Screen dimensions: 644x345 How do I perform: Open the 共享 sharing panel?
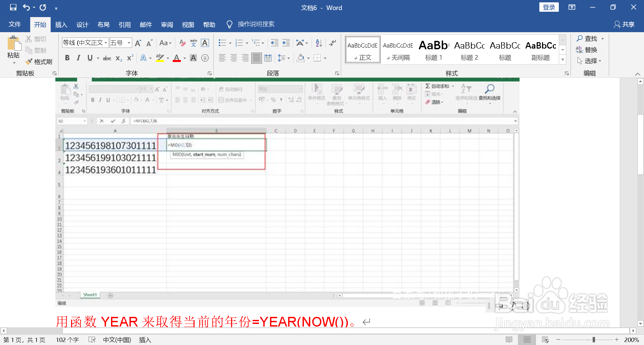pyautogui.click(x=624, y=24)
